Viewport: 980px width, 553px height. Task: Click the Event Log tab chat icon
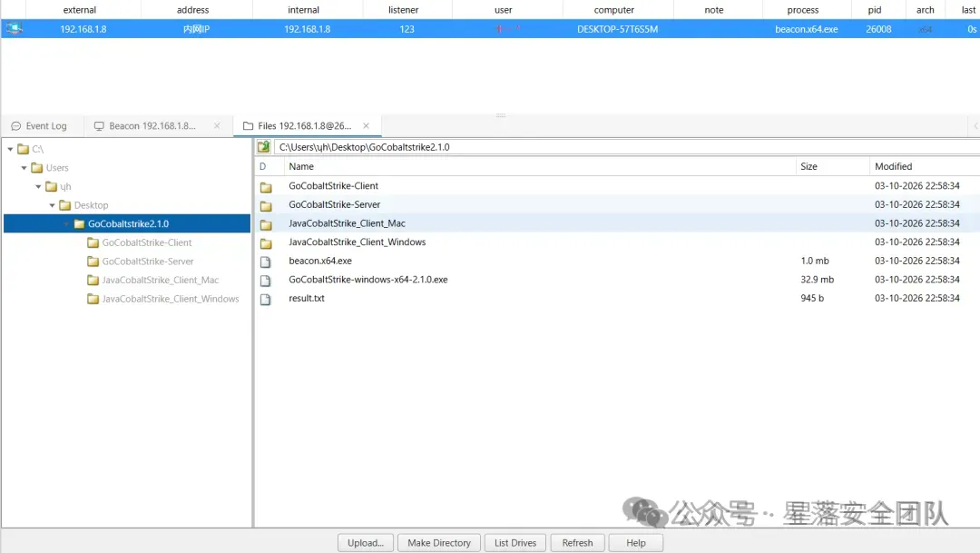click(16, 126)
